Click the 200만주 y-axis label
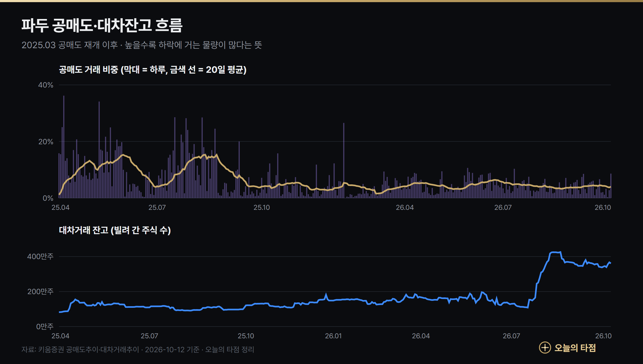Screen dimensions: 643x364 [x=40, y=291]
